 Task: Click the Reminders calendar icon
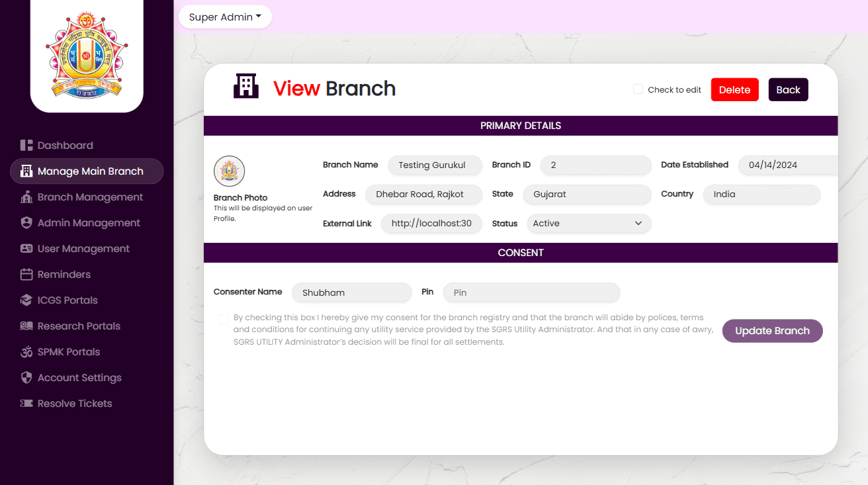[26, 275]
